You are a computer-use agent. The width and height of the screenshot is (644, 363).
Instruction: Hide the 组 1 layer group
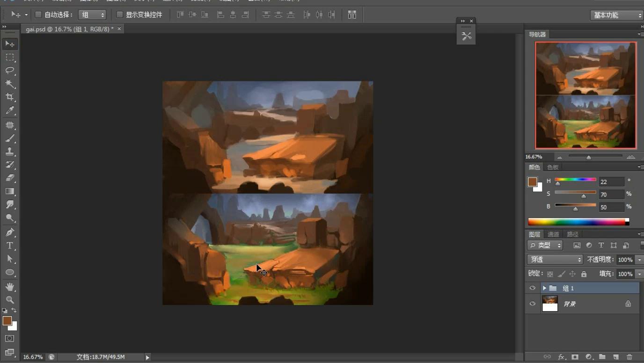pyautogui.click(x=532, y=288)
